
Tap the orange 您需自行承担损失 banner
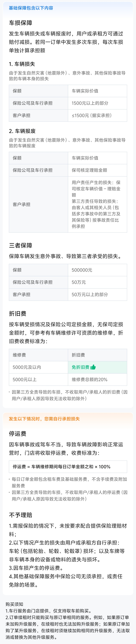(44, 419)
